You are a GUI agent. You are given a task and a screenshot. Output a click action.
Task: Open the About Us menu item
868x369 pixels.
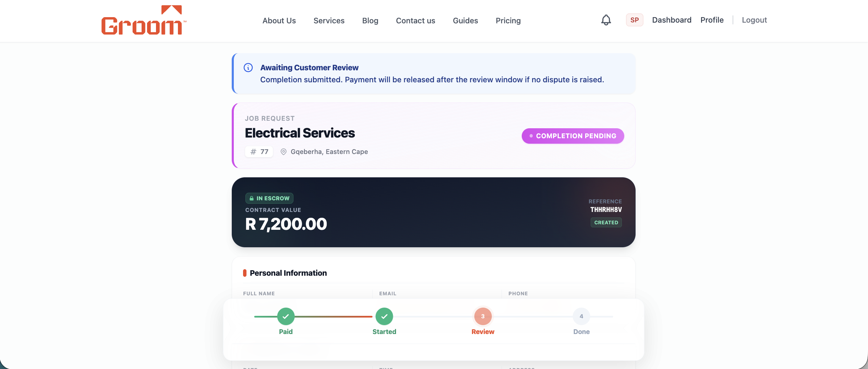(x=279, y=21)
